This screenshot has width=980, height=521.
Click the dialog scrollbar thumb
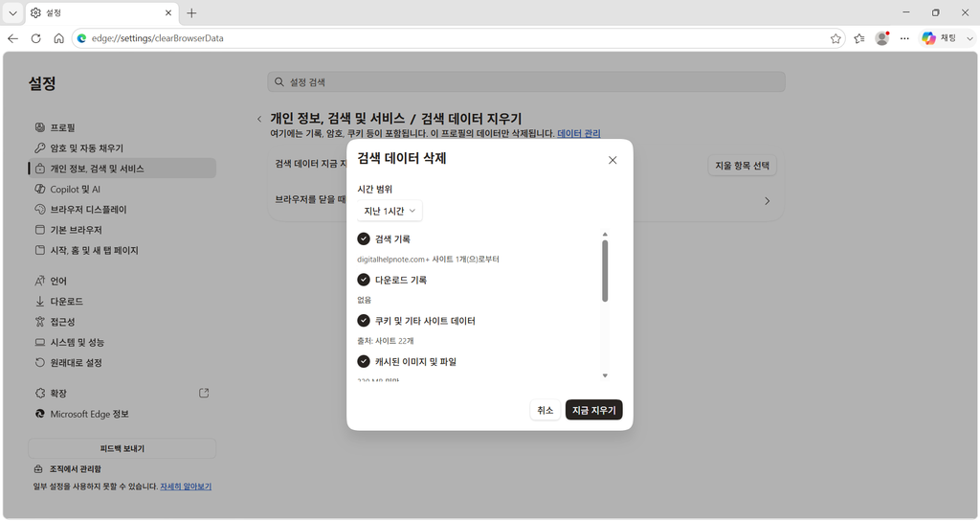(x=605, y=271)
